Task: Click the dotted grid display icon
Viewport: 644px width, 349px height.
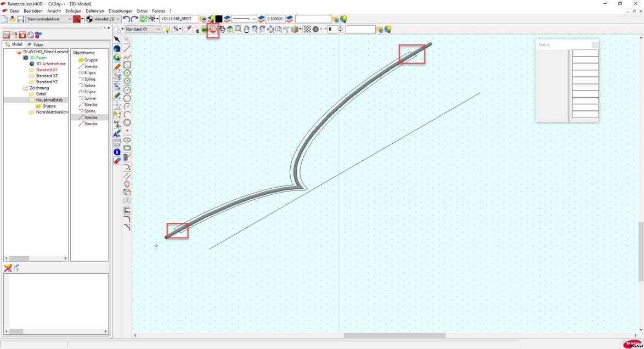Action: pyautogui.click(x=307, y=29)
